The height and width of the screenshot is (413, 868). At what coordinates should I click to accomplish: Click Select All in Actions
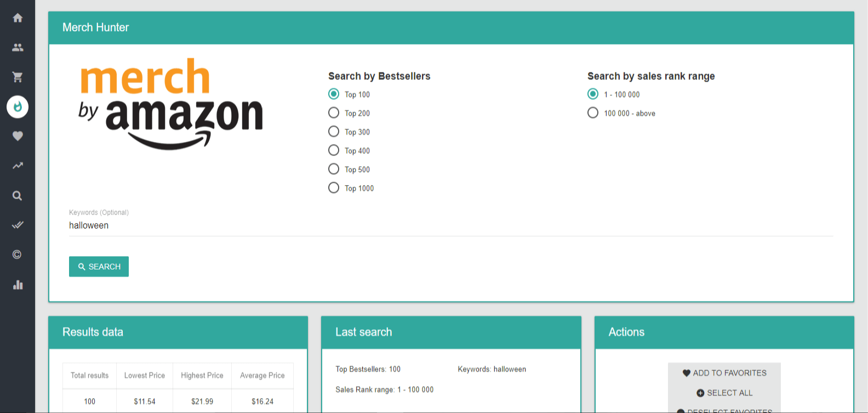724,393
